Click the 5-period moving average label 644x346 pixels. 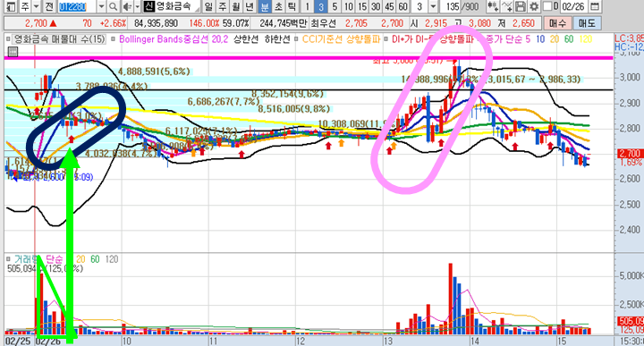pyautogui.click(x=528, y=39)
